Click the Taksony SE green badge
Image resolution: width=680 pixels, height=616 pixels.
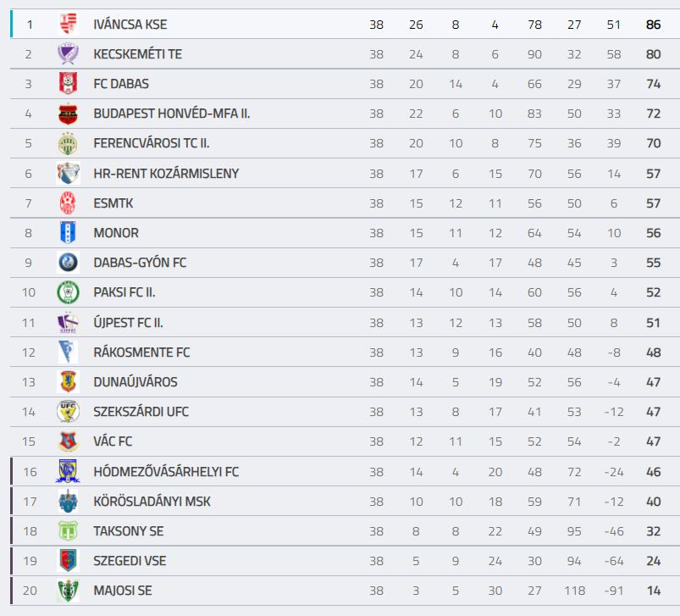[x=68, y=531]
